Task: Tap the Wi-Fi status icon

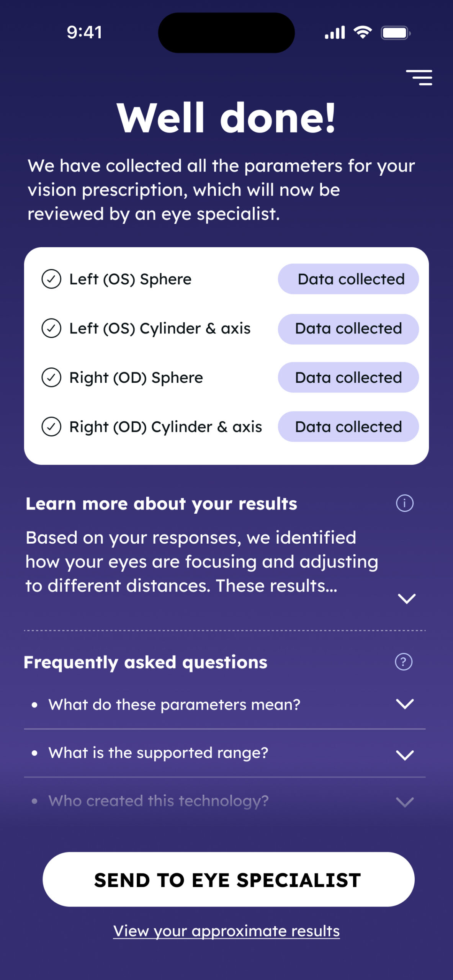Action: pos(363,33)
